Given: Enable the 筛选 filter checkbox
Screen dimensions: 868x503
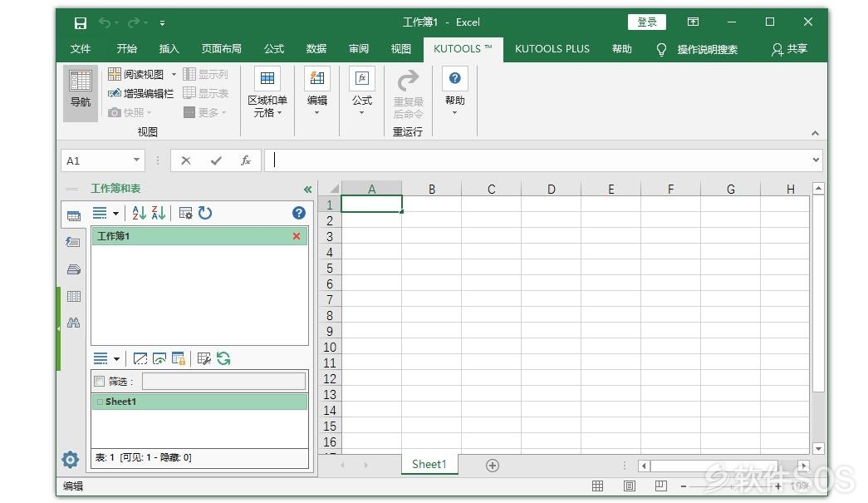Looking at the screenshot, I should click(x=100, y=381).
